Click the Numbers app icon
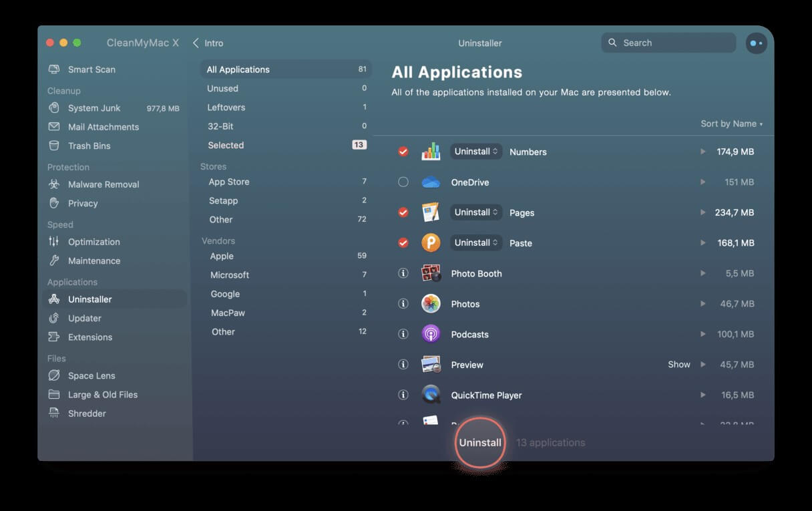812x511 pixels. (x=431, y=152)
